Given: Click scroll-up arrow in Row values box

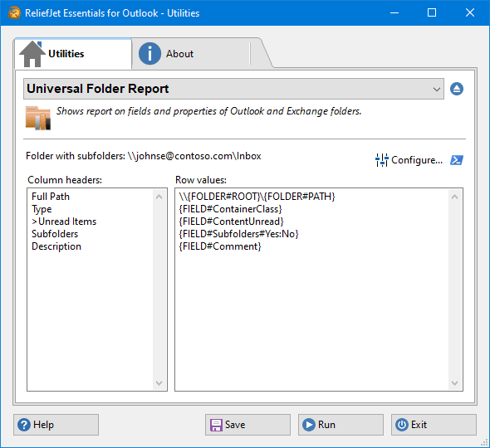Looking at the screenshot, I should (x=454, y=197).
